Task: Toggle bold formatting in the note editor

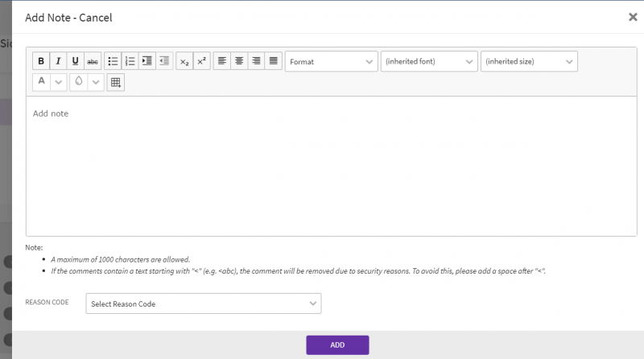Action: tap(41, 61)
